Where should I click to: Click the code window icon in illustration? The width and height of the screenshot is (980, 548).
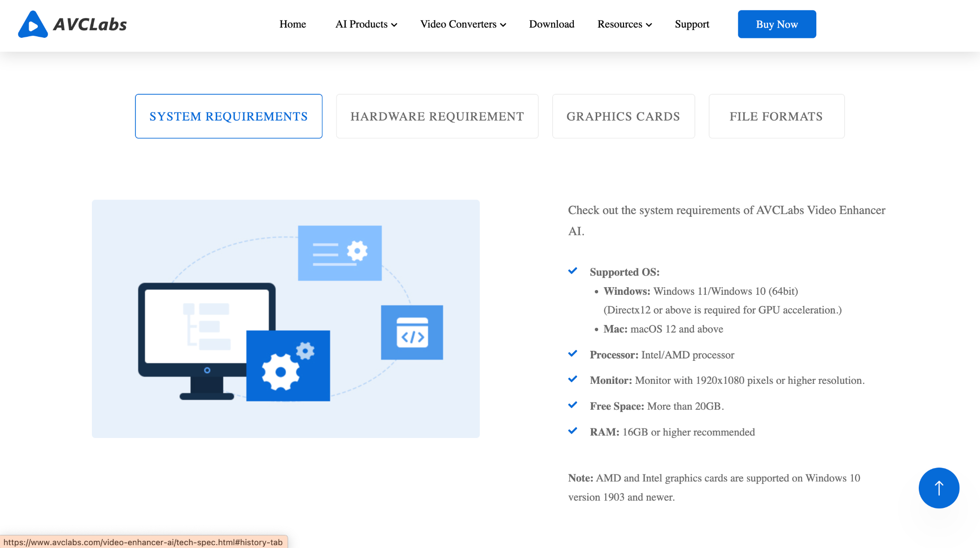pyautogui.click(x=412, y=332)
